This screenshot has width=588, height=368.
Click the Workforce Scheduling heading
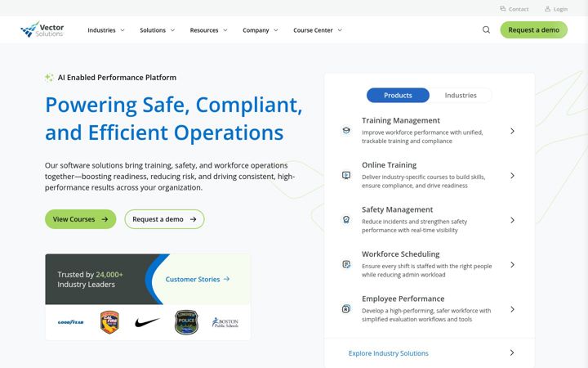(x=400, y=254)
